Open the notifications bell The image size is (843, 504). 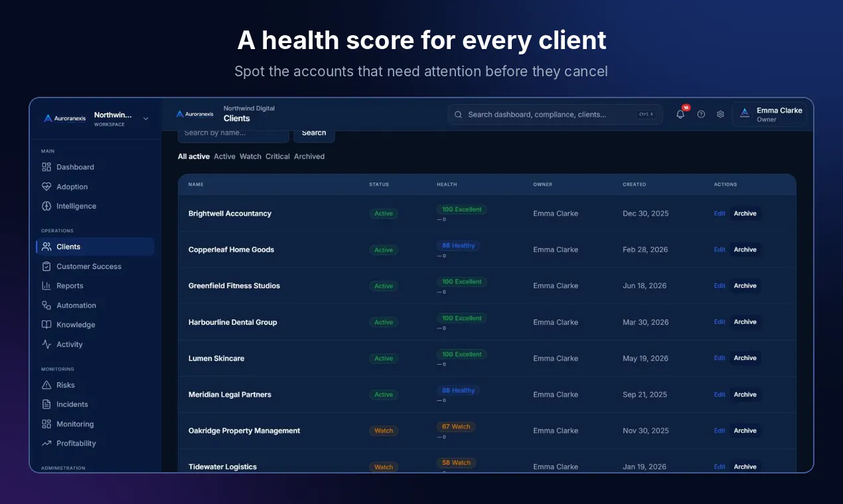(x=680, y=114)
